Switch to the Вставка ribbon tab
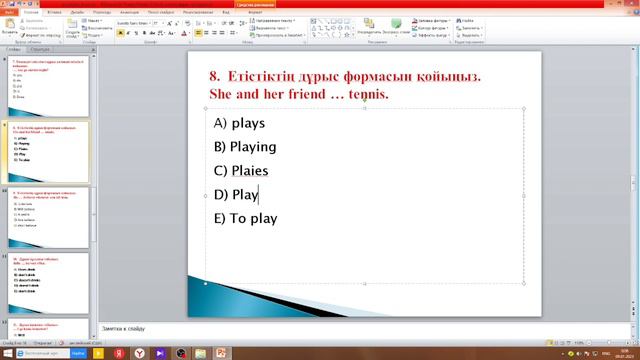640x360 pixels. coord(54,12)
